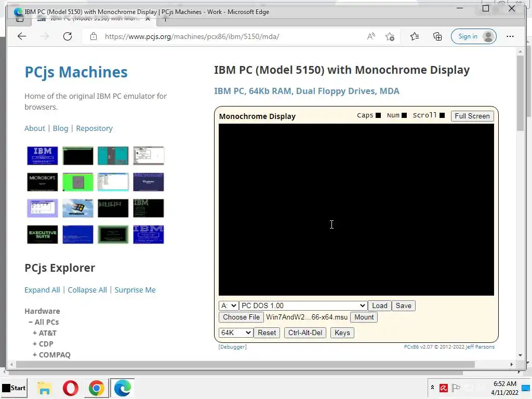Open the Collections icon
The image size is (532, 399).
[x=437, y=36]
